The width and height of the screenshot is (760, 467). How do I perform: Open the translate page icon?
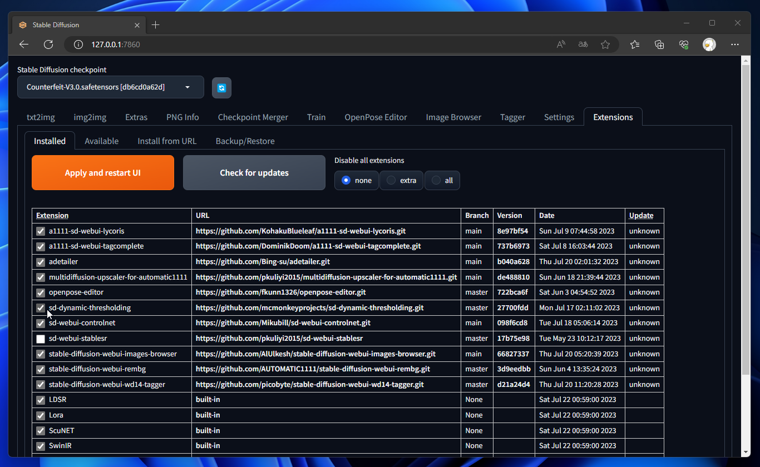(x=583, y=44)
